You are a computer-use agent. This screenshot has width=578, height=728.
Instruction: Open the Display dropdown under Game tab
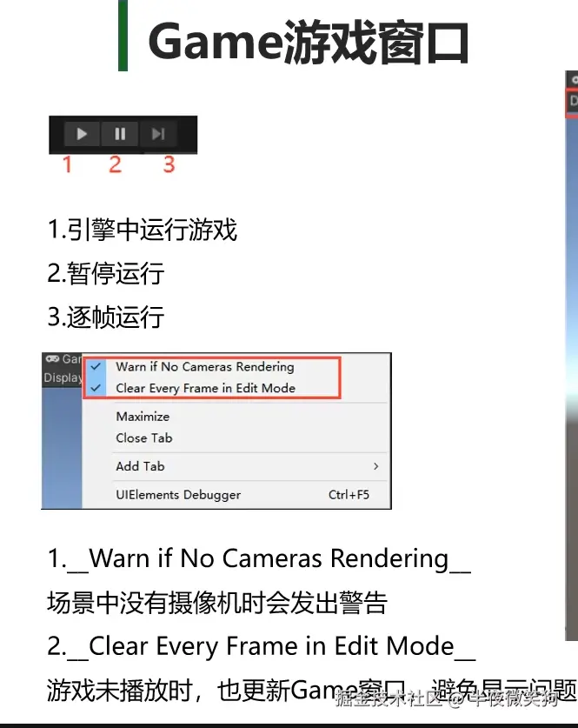click(63, 378)
